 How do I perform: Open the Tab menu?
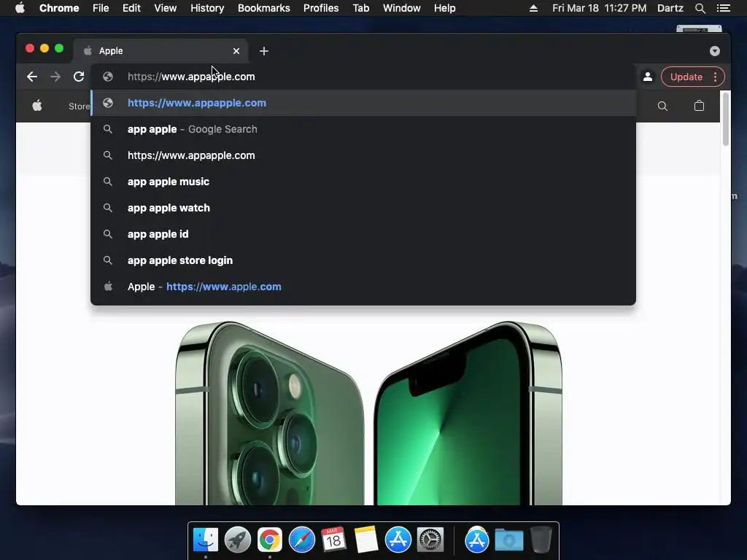(360, 8)
